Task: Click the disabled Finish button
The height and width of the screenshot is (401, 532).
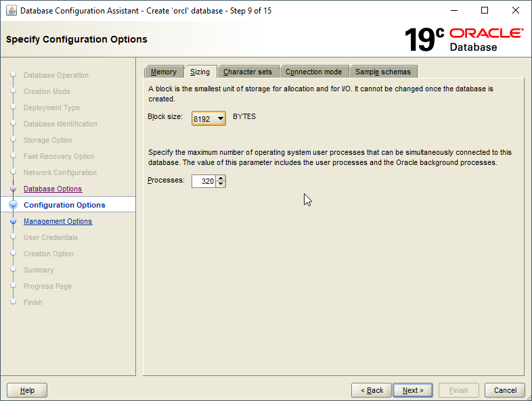Action: coord(459,390)
